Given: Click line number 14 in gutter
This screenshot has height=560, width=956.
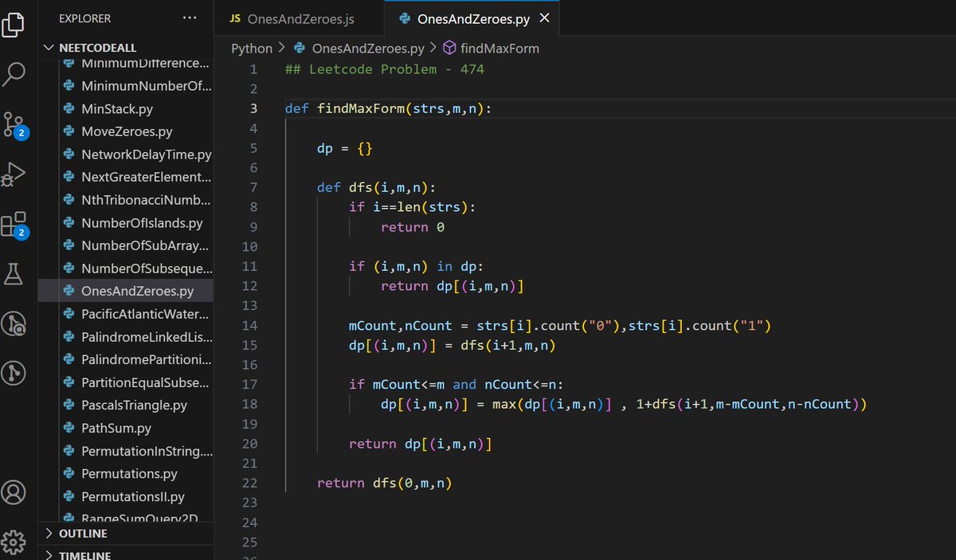Looking at the screenshot, I should 249,326.
